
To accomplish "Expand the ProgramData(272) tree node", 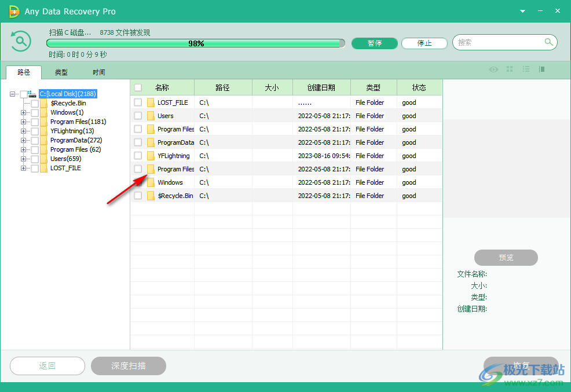I will [x=23, y=140].
